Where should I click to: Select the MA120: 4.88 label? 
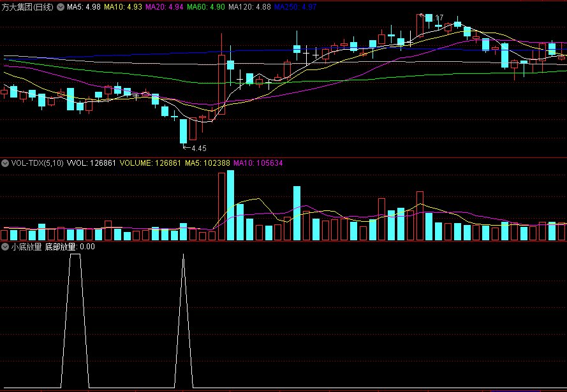pyautogui.click(x=250, y=6)
